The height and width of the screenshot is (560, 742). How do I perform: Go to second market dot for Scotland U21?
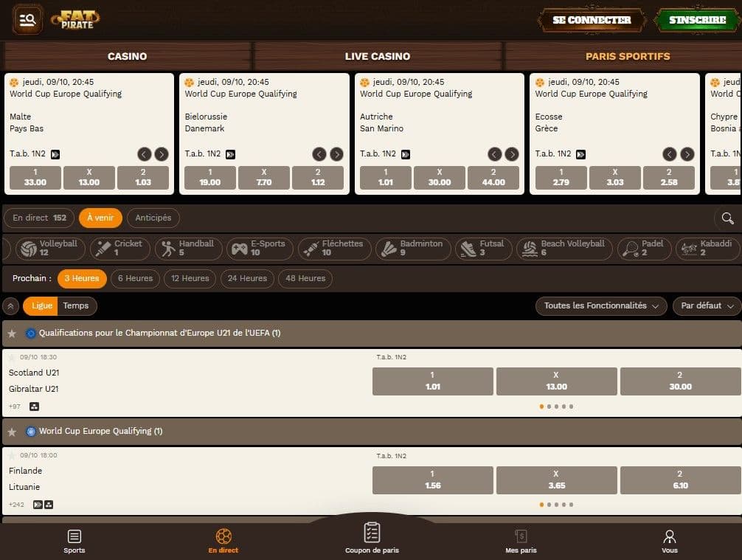pyautogui.click(x=549, y=407)
